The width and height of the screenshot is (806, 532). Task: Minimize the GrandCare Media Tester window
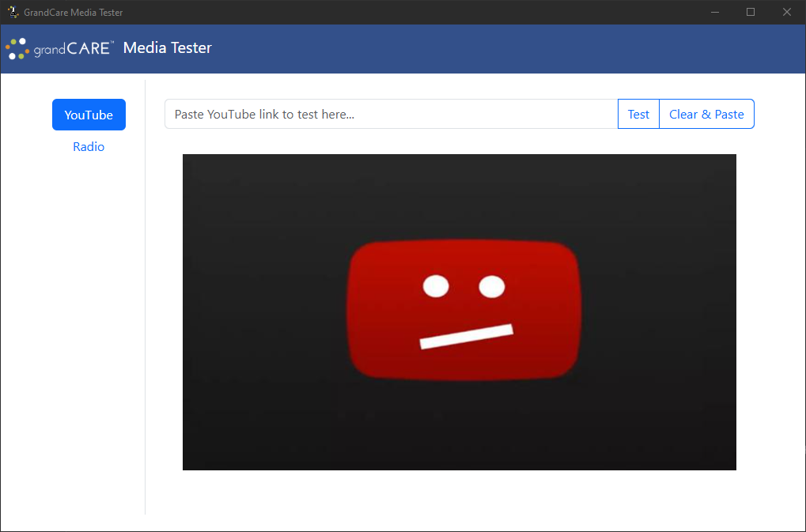click(x=715, y=12)
